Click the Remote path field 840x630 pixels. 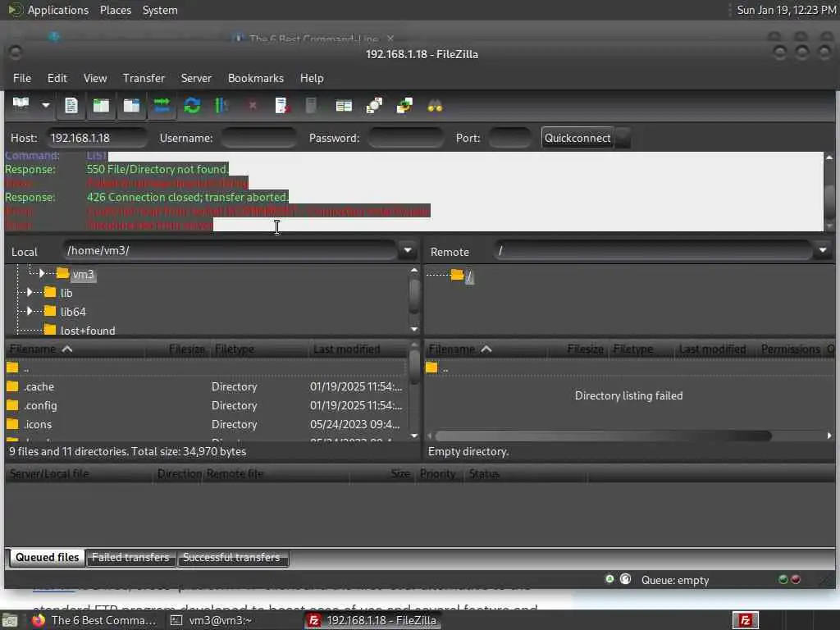pos(653,250)
